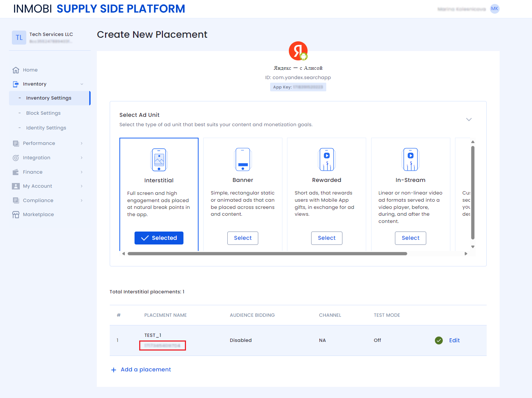Click the Banner ad unit icon

click(243, 160)
